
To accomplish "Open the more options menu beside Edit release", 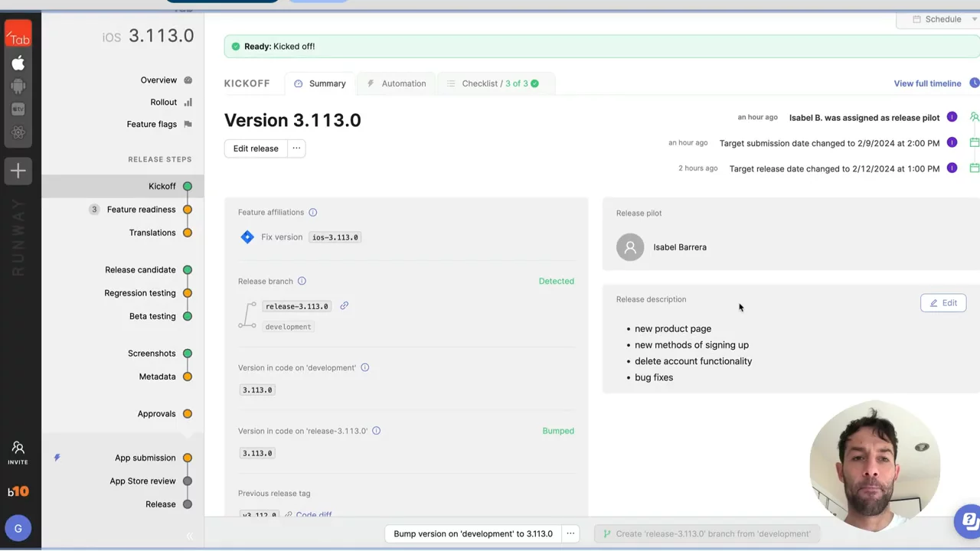I will pos(296,148).
